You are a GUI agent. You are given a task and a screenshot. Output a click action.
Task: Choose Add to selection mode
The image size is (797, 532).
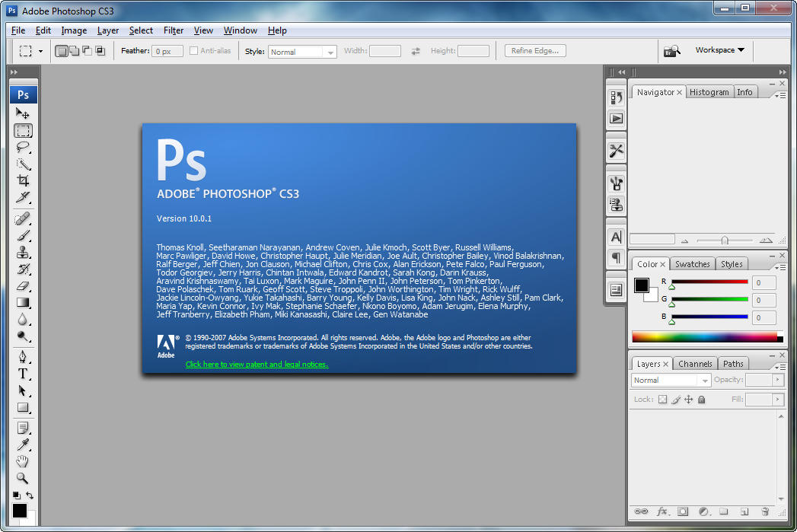coord(75,51)
